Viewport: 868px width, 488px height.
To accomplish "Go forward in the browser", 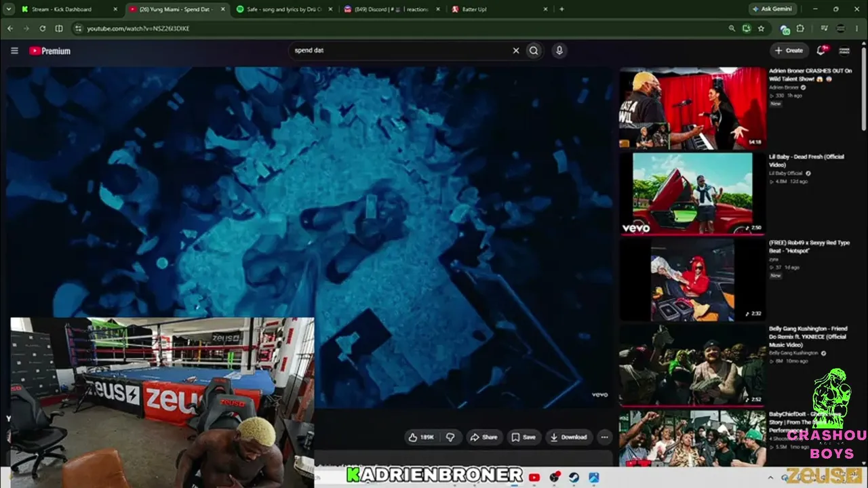I will pyautogui.click(x=26, y=28).
